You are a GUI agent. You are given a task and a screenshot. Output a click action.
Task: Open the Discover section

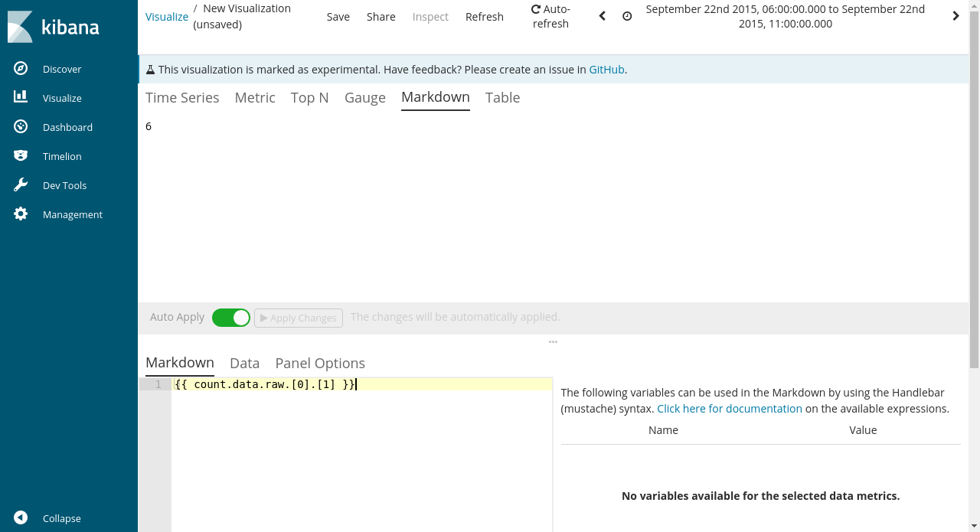point(62,68)
